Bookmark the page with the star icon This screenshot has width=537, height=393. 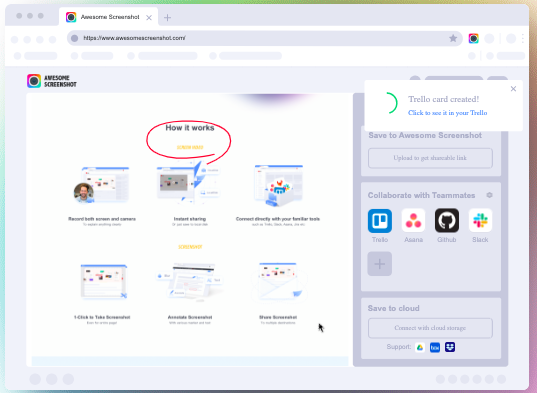(x=453, y=38)
